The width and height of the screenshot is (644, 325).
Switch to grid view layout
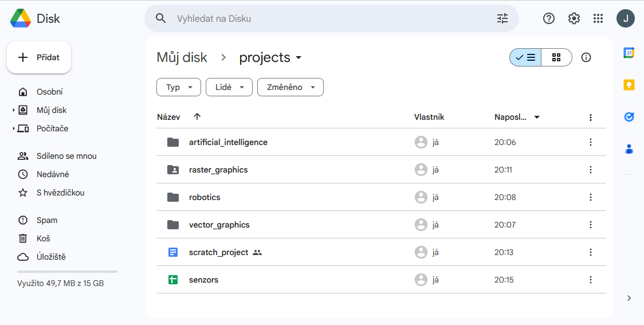coord(556,57)
